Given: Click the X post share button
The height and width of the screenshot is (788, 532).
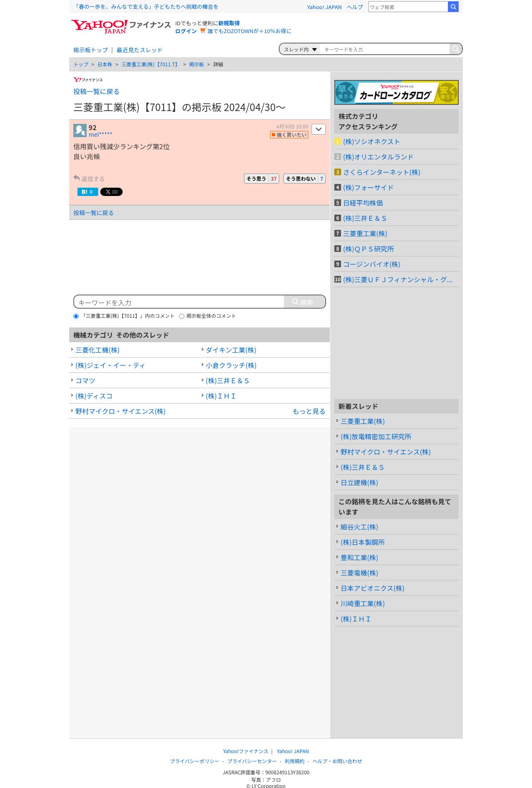Looking at the screenshot, I should coord(111,192).
